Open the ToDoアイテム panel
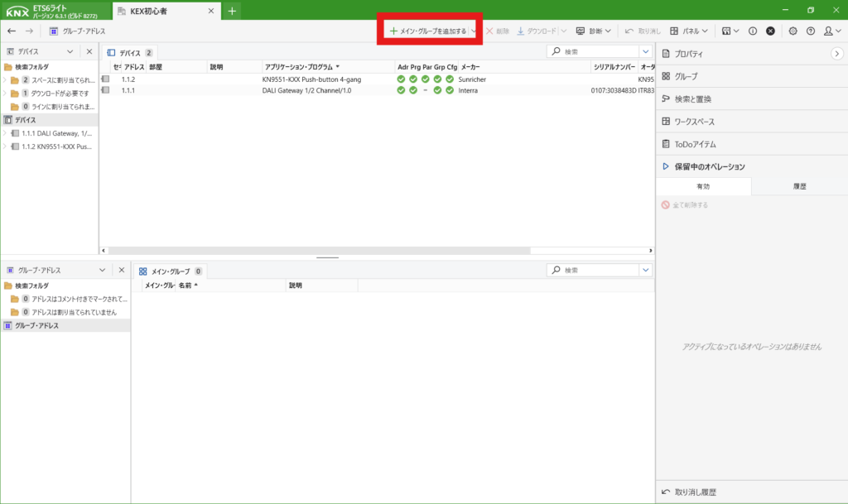848x504 pixels. pos(695,144)
